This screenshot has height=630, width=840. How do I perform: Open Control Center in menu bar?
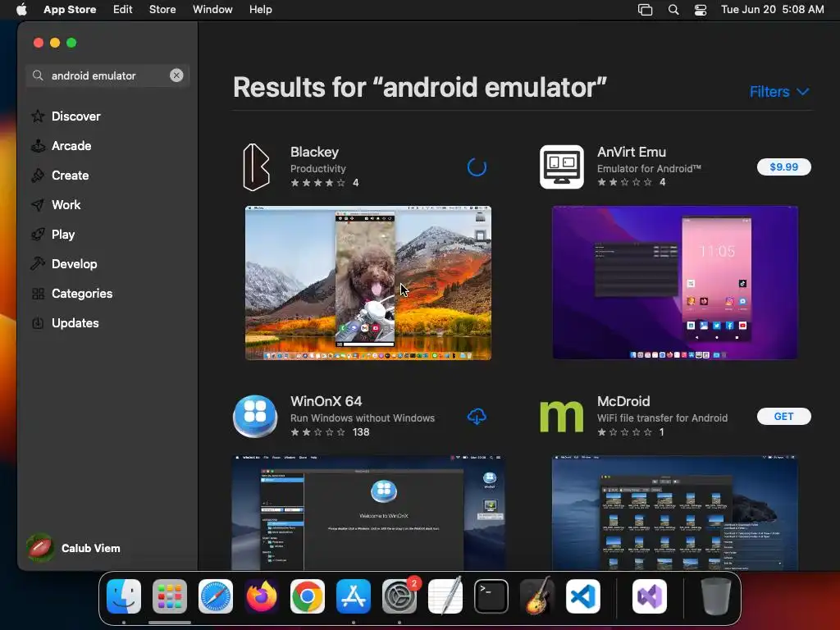[x=701, y=10]
